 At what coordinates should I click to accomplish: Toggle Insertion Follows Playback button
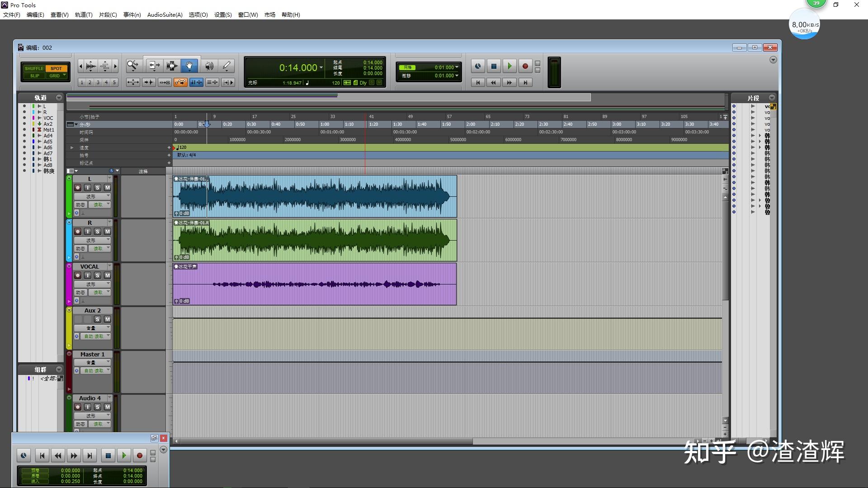click(x=228, y=82)
